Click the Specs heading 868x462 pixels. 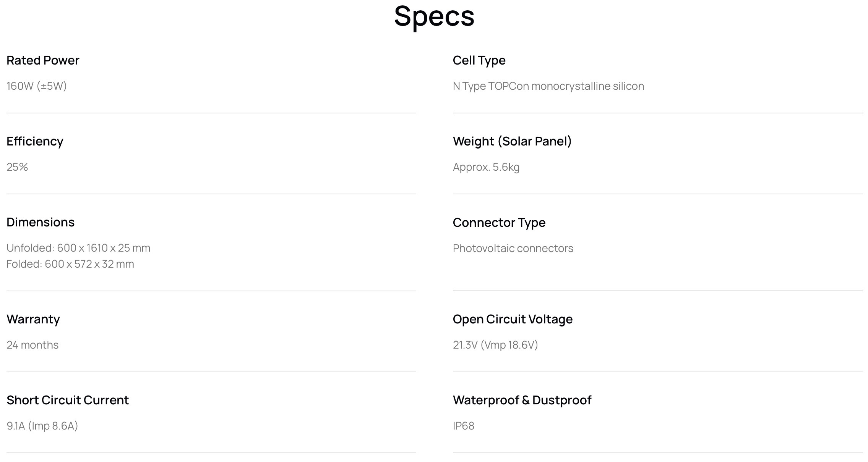(434, 16)
